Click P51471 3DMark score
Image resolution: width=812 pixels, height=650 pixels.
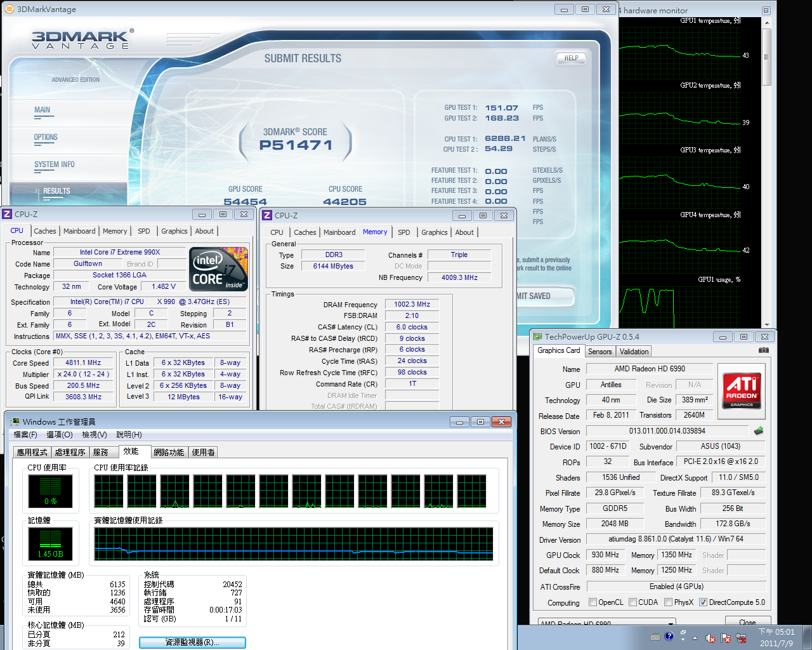click(296, 145)
